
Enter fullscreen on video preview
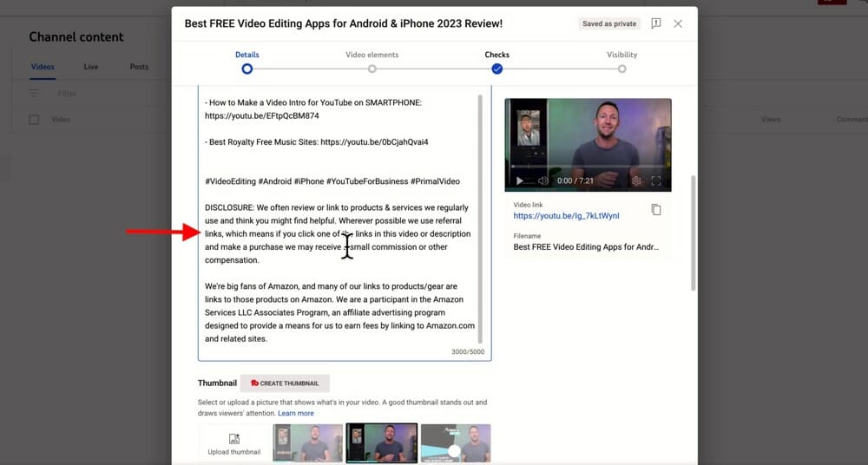(x=657, y=180)
